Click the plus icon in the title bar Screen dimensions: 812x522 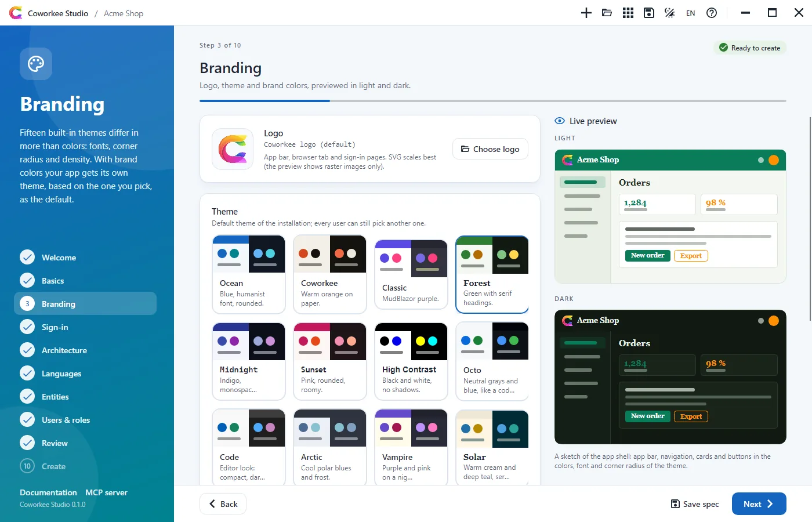[x=586, y=13]
